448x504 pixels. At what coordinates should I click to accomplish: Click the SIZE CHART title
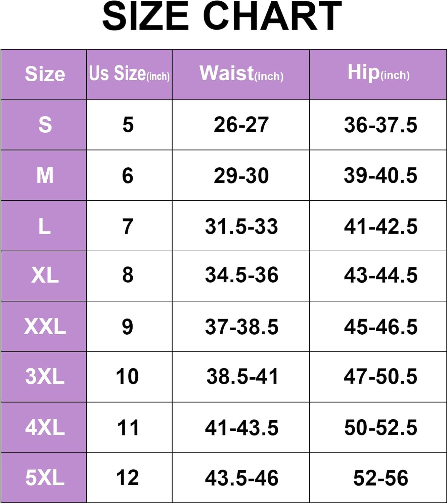pos(222,16)
